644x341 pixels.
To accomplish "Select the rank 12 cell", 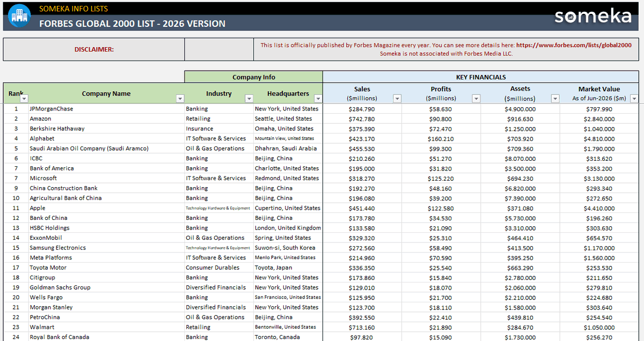I will point(16,218).
